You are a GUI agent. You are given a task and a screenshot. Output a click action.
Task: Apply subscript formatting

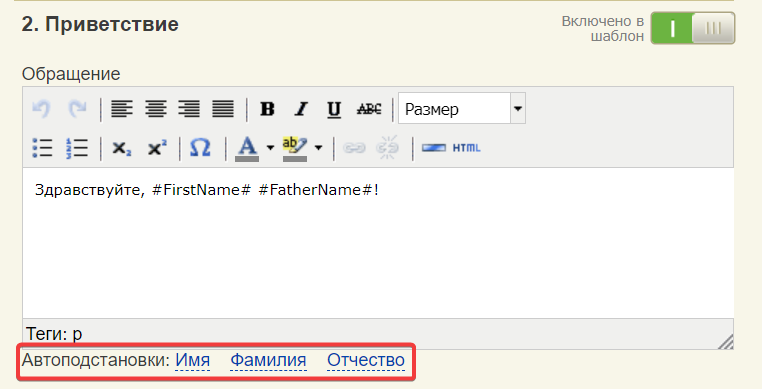(x=121, y=148)
